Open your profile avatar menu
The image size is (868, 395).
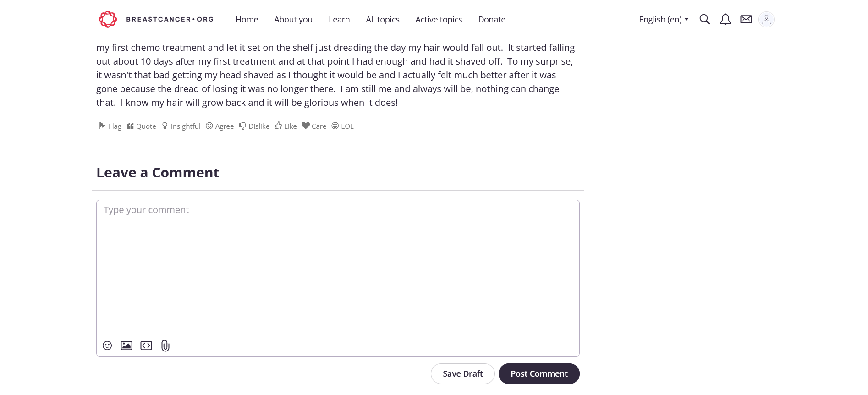[766, 19]
